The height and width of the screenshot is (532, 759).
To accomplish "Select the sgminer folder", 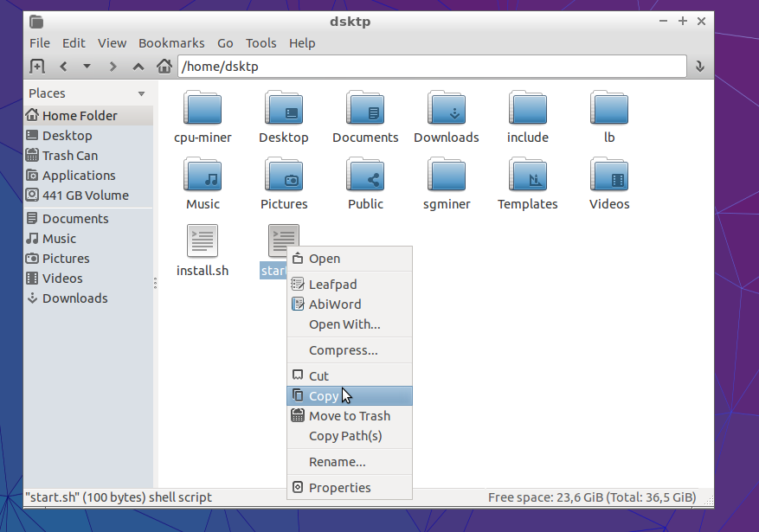I will point(447,175).
